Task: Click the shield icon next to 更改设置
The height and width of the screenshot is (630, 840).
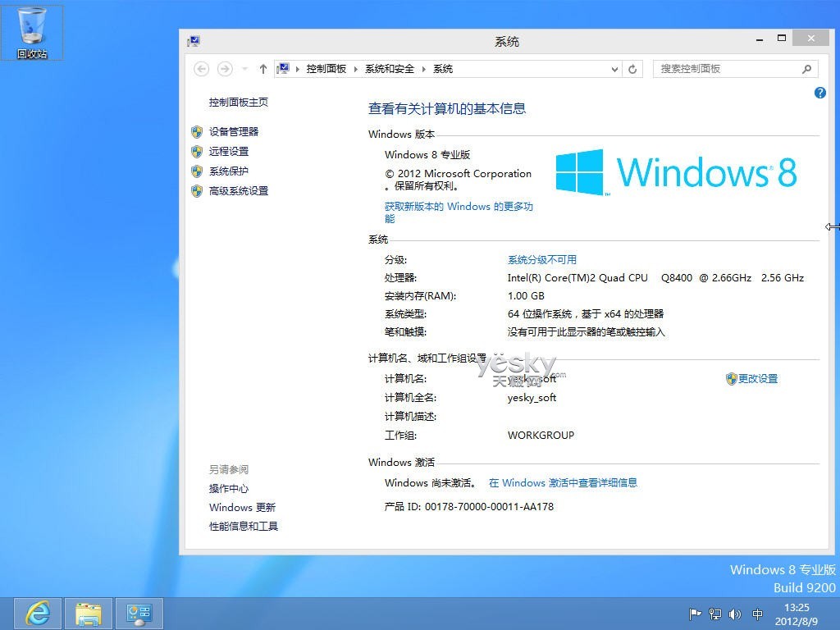Action: tap(731, 379)
